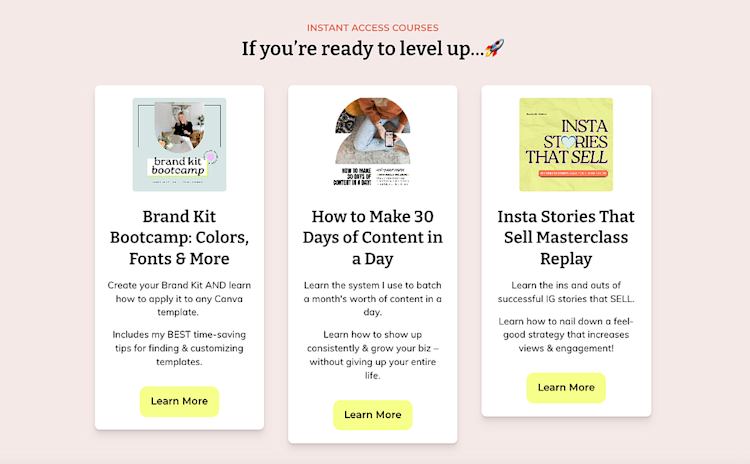Click the pink sticker on brand kit image
The width and height of the screenshot is (750, 464).
pyautogui.click(x=210, y=156)
